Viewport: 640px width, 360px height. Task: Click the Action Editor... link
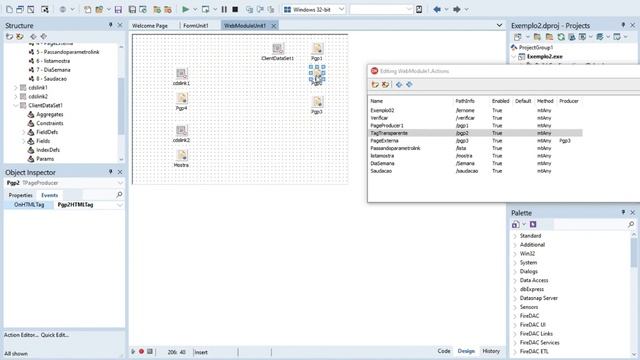tap(21, 335)
